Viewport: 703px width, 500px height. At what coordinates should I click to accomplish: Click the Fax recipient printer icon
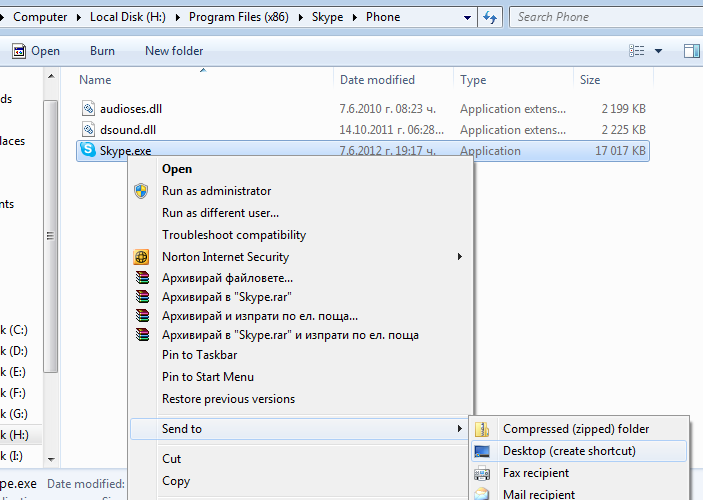pos(482,473)
